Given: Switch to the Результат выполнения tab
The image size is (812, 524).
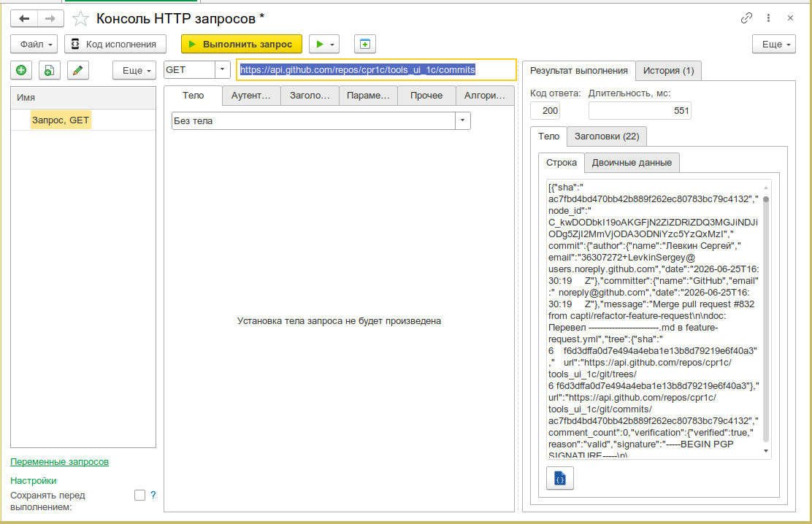Looking at the screenshot, I should pyautogui.click(x=579, y=70).
